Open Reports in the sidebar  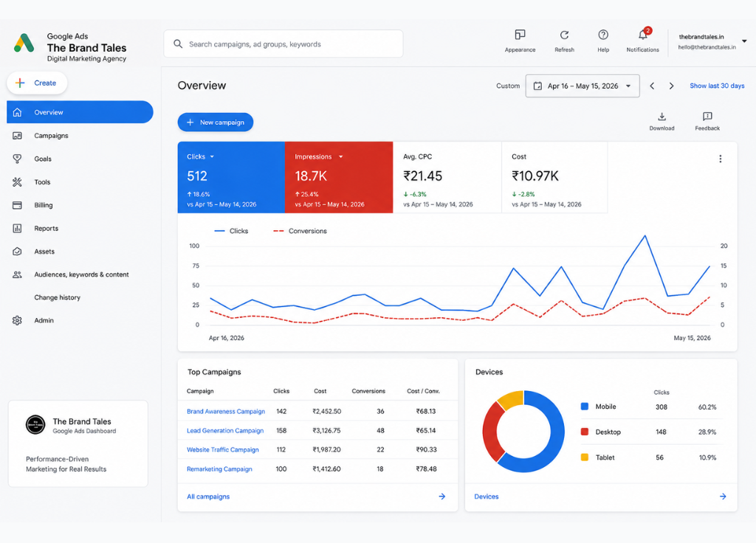pos(47,229)
